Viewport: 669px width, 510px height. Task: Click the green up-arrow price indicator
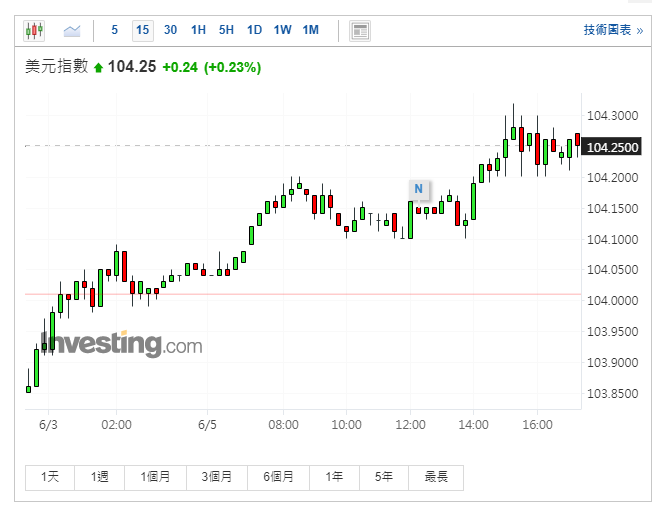(x=99, y=67)
